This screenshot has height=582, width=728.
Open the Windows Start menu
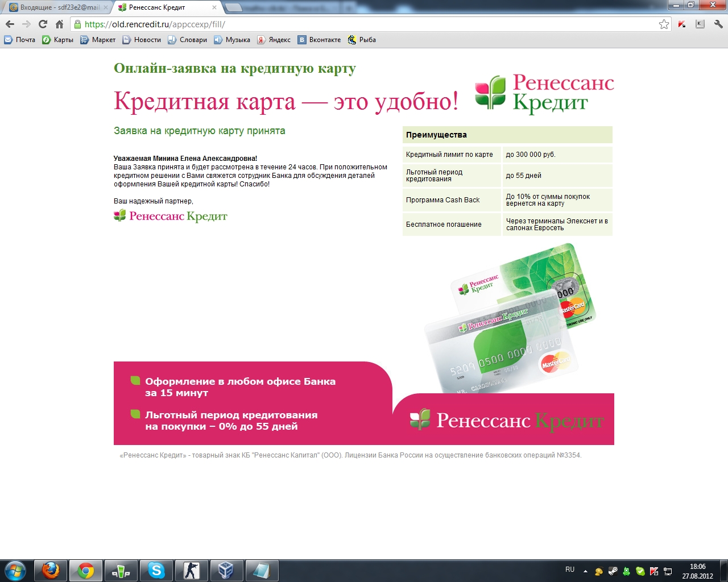pos(15,570)
